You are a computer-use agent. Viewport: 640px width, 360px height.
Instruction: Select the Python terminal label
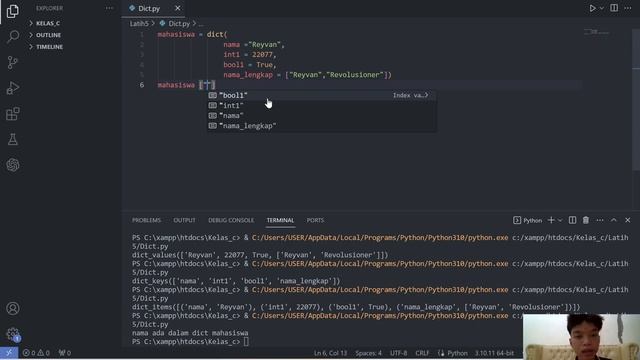click(527, 220)
